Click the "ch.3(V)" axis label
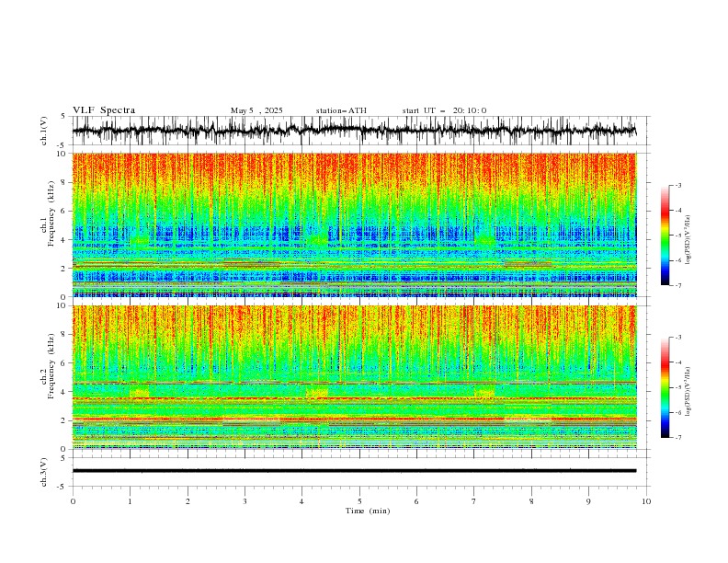Viewport: 728px width, 563px height. click(x=44, y=472)
